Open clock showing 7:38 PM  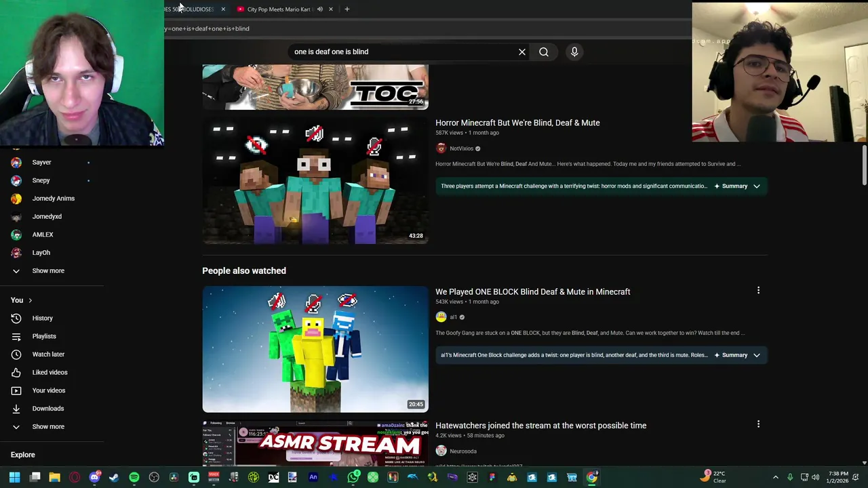(838, 477)
